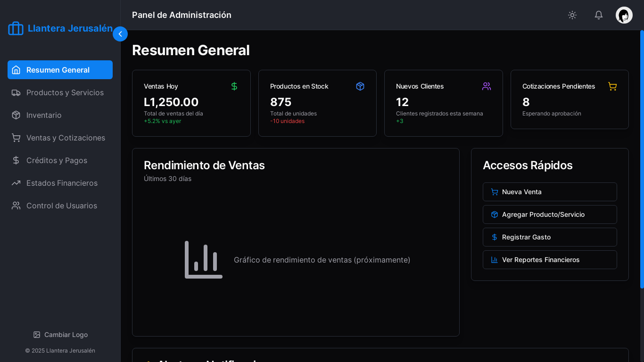View Estados Financieros
Image resolution: width=644 pixels, height=362 pixels.
(60, 183)
